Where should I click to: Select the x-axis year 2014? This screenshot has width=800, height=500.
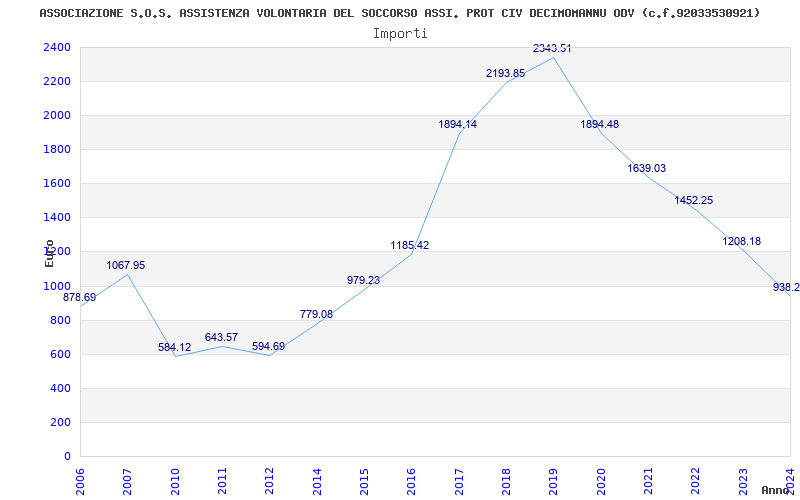(x=317, y=482)
